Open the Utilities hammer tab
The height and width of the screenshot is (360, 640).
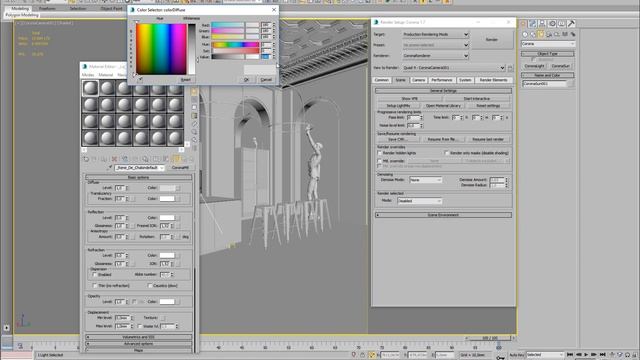pyautogui.click(x=571, y=24)
